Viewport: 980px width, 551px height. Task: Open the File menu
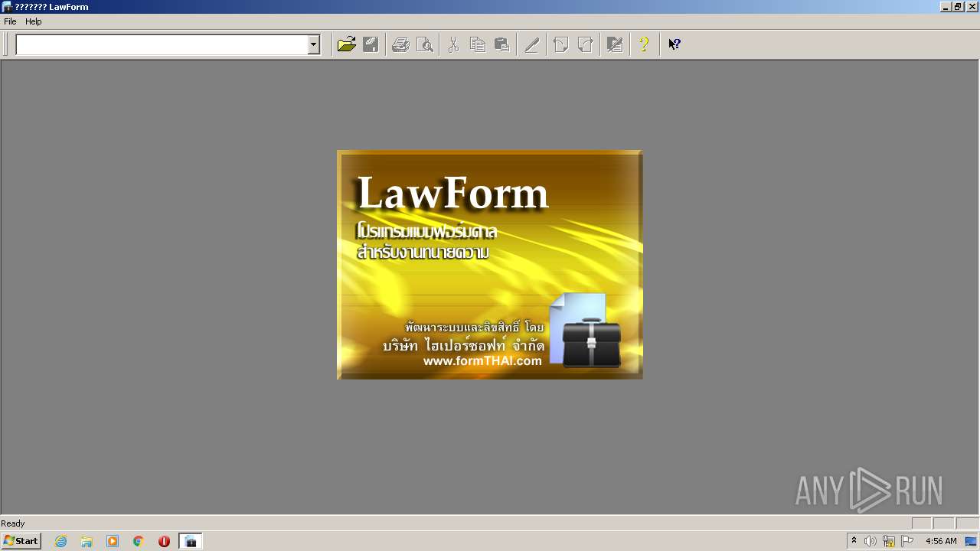(10, 21)
